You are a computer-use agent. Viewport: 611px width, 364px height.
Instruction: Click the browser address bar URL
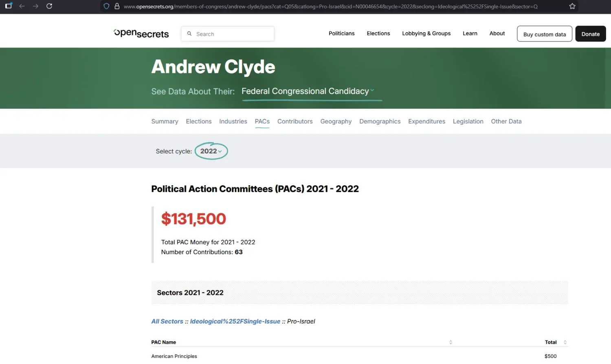tap(330, 7)
